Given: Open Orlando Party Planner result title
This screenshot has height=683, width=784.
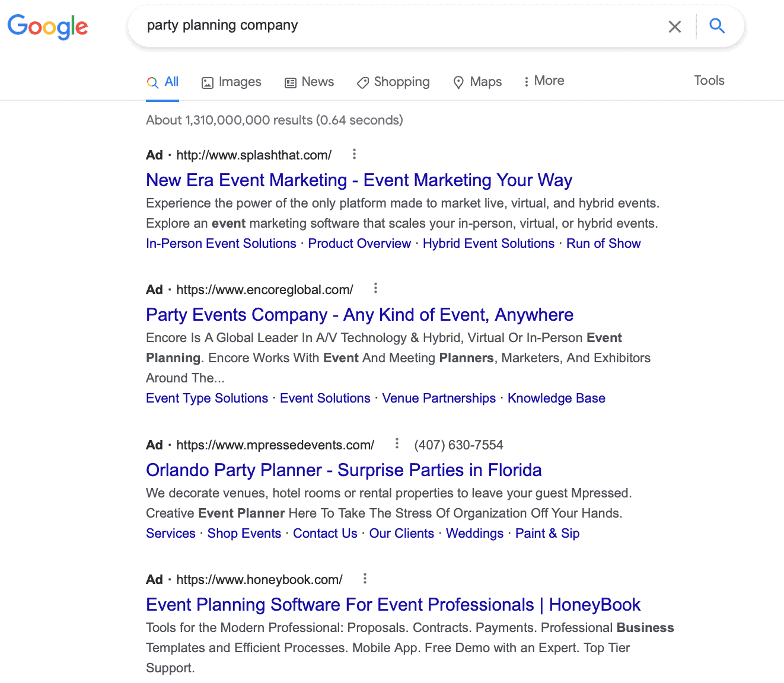Looking at the screenshot, I should tap(343, 470).
